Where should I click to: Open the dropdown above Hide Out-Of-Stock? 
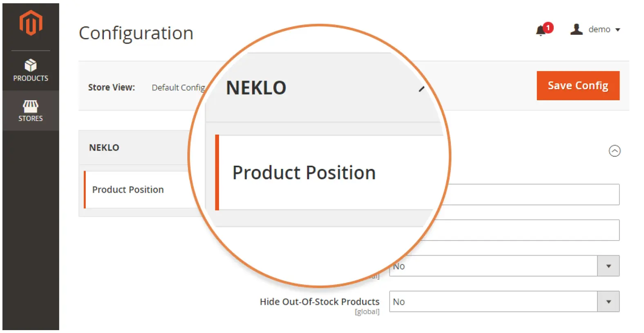[x=504, y=266]
